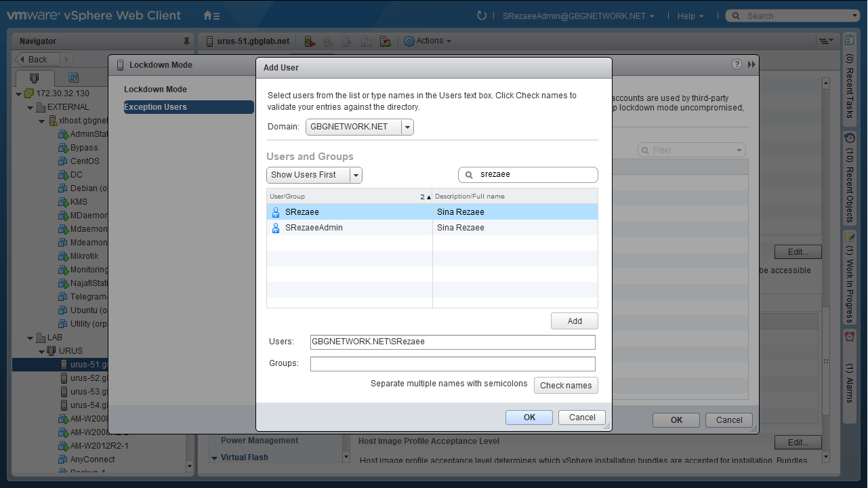
Task: Confirm Add User dialog with OK
Action: tap(529, 418)
